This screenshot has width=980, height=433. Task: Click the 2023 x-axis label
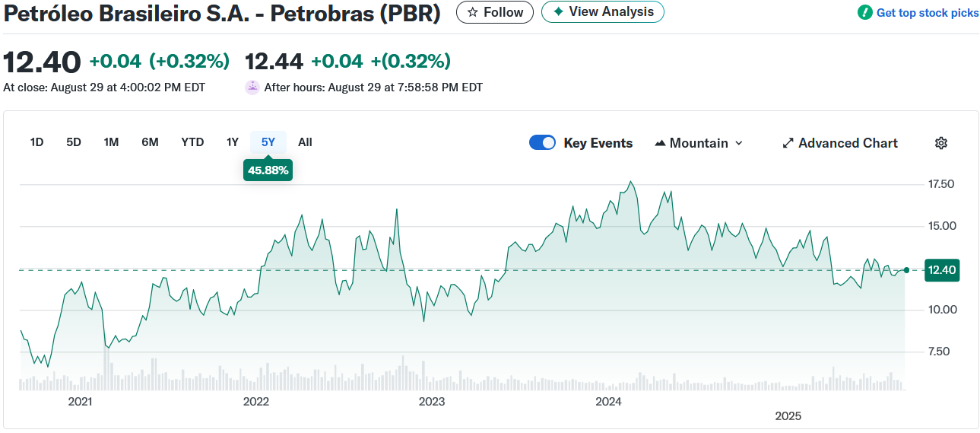(432, 401)
